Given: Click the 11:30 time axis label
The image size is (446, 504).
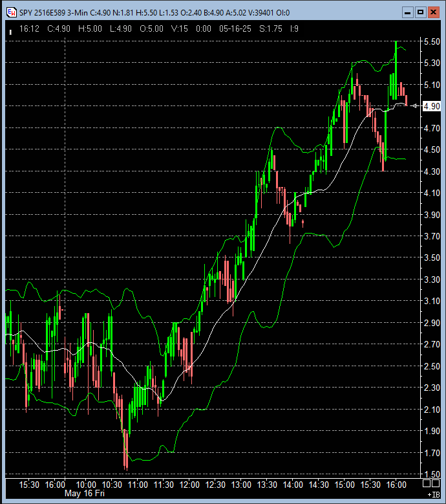Looking at the screenshot, I should coord(164,485).
